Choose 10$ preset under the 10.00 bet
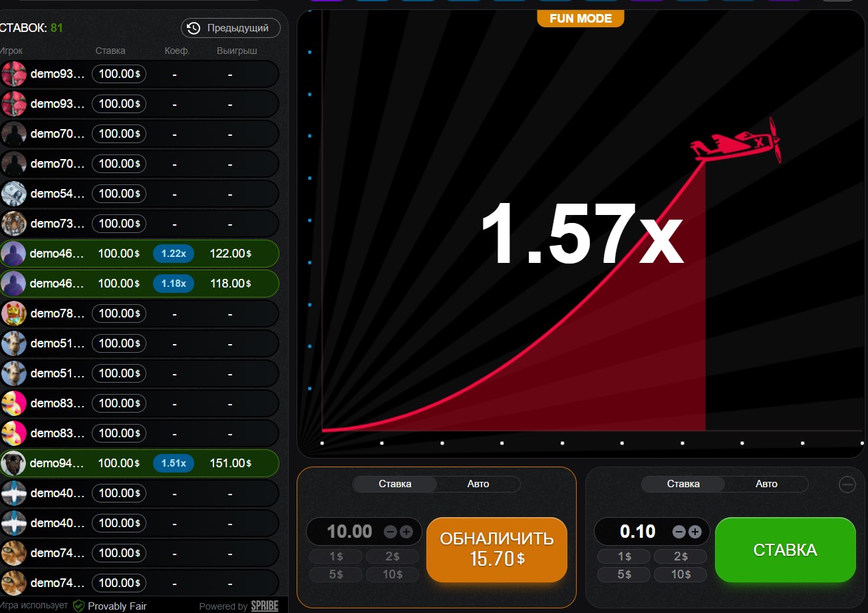 (x=392, y=574)
